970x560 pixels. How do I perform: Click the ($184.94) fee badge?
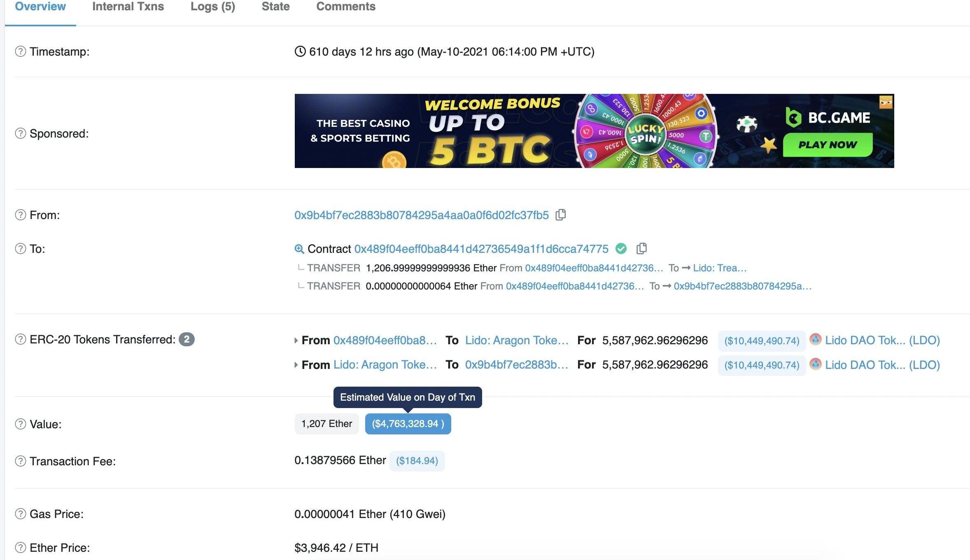[417, 461]
